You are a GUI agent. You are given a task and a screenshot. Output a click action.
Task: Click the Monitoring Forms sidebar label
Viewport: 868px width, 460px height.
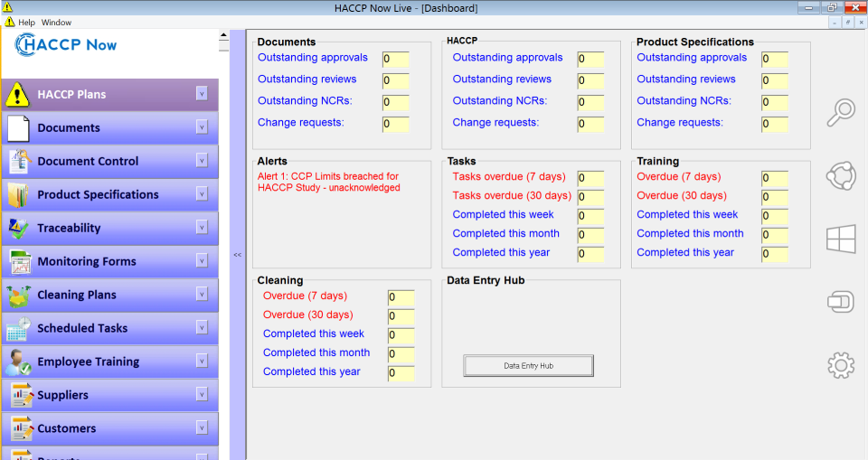[x=87, y=262]
